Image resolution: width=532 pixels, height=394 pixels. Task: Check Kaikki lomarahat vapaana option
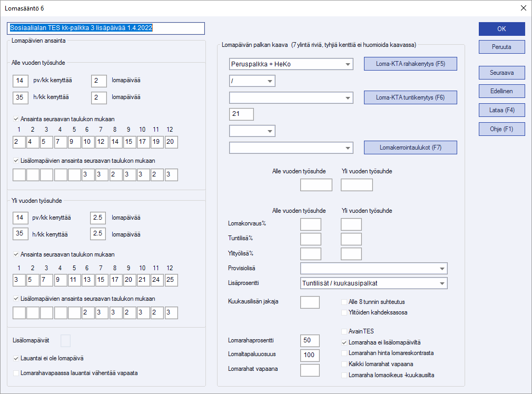point(344,364)
